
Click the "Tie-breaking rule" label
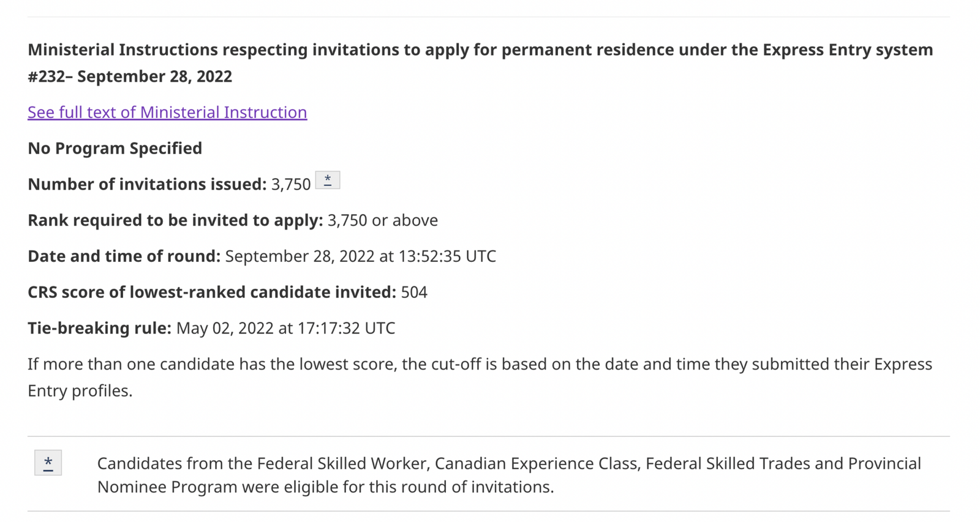(x=99, y=328)
